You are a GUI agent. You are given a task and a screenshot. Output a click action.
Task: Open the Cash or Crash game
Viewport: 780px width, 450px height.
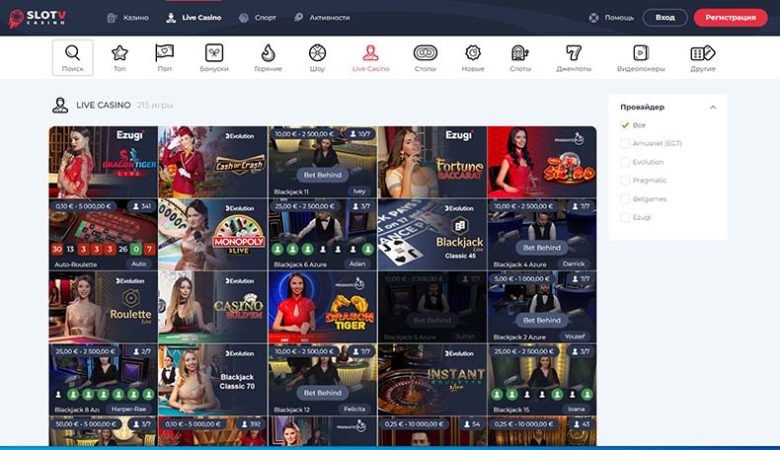point(213,162)
